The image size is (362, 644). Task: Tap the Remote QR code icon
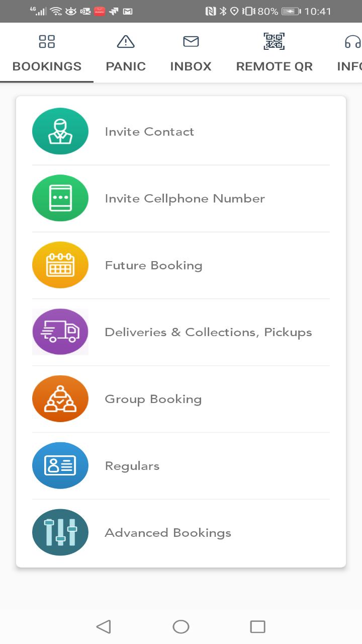[x=274, y=42]
